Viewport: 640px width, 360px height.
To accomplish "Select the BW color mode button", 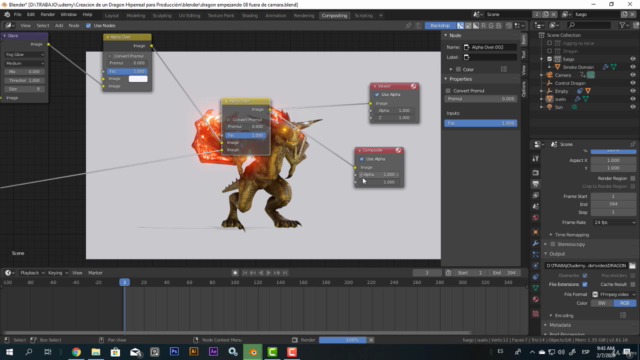I will pos(602,303).
